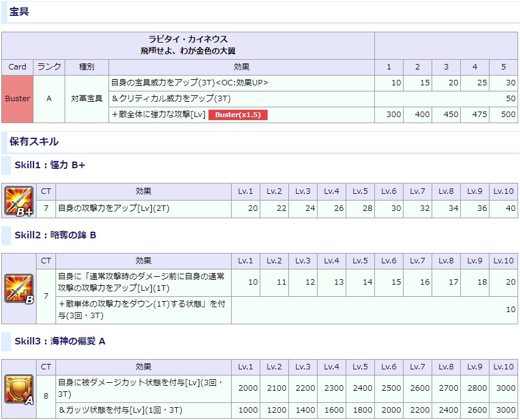520x420 pixels.
Task: Click the +敵単体の攻撃力をダウン effect text
Action: pos(141,310)
